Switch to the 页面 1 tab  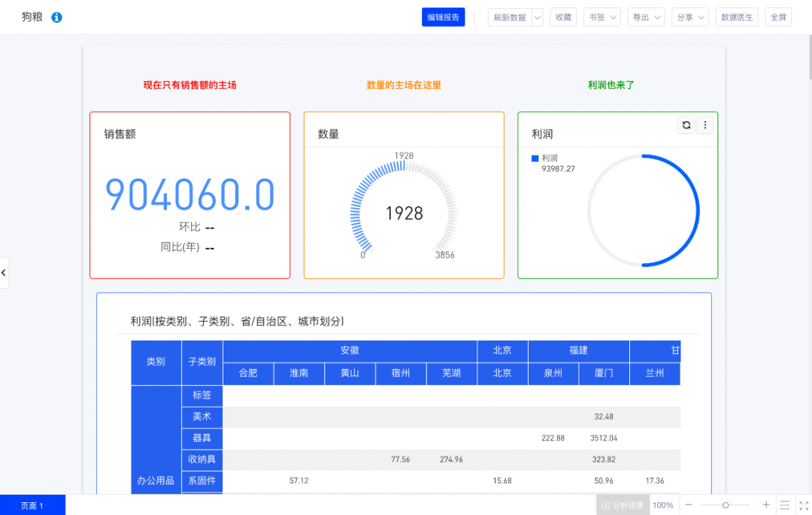(32, 505)
